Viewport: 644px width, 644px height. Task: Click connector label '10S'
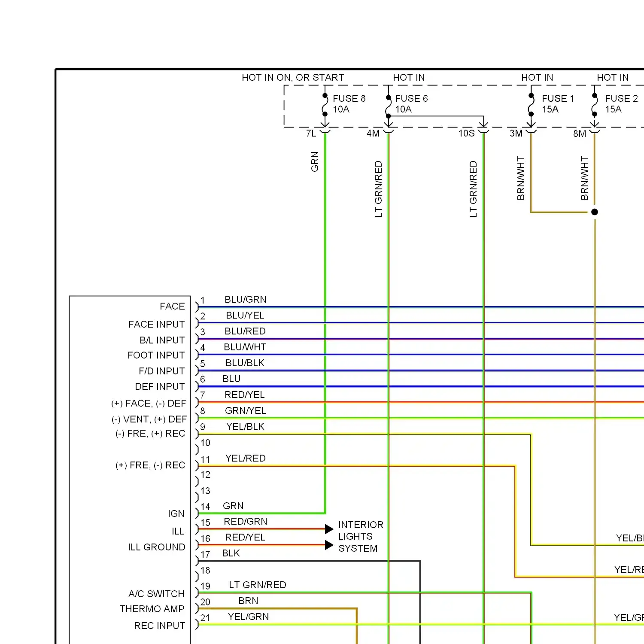[x=466, y=134]
